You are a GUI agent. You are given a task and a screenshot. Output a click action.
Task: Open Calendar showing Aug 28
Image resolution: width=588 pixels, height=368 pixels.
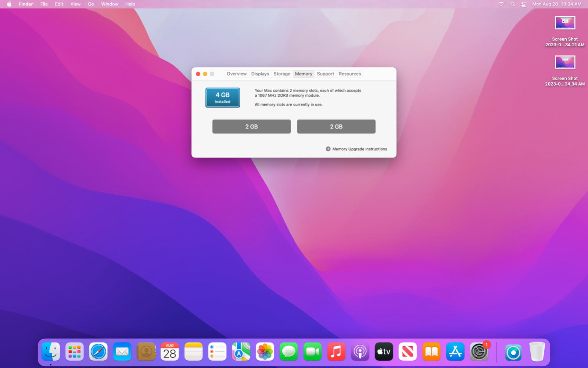(x=170, y=352)
